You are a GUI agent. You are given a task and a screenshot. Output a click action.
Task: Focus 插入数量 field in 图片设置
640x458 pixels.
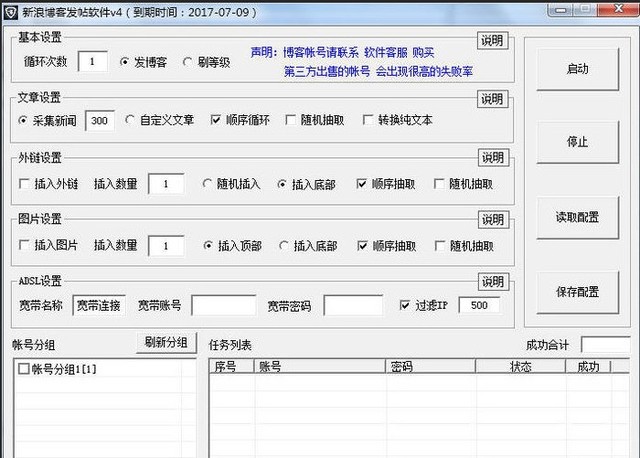tap(166, 246)
